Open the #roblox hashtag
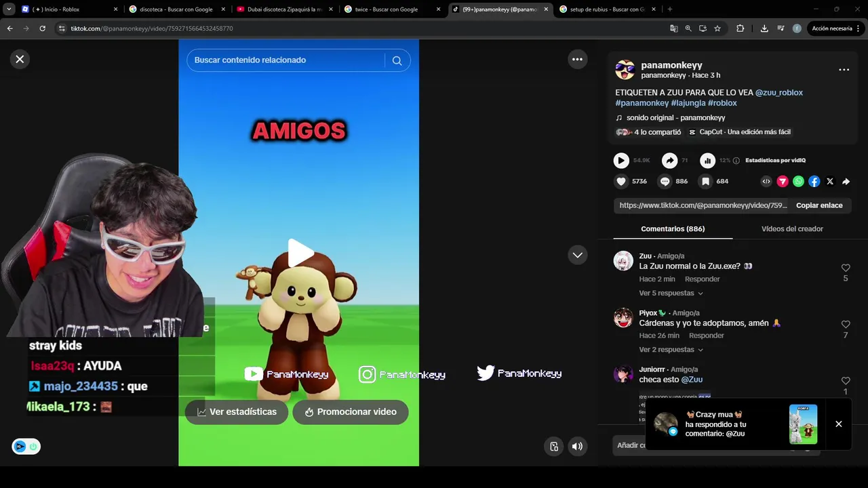This screenshot has height=488, width=868. pyautogui.click(x=722, y=103)
